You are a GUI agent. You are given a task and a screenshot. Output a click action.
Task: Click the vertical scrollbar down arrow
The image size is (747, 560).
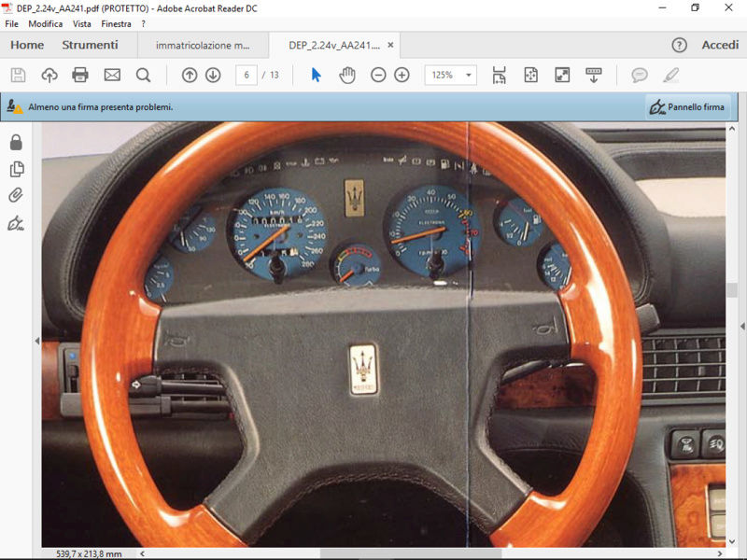(x=732, y=541)
